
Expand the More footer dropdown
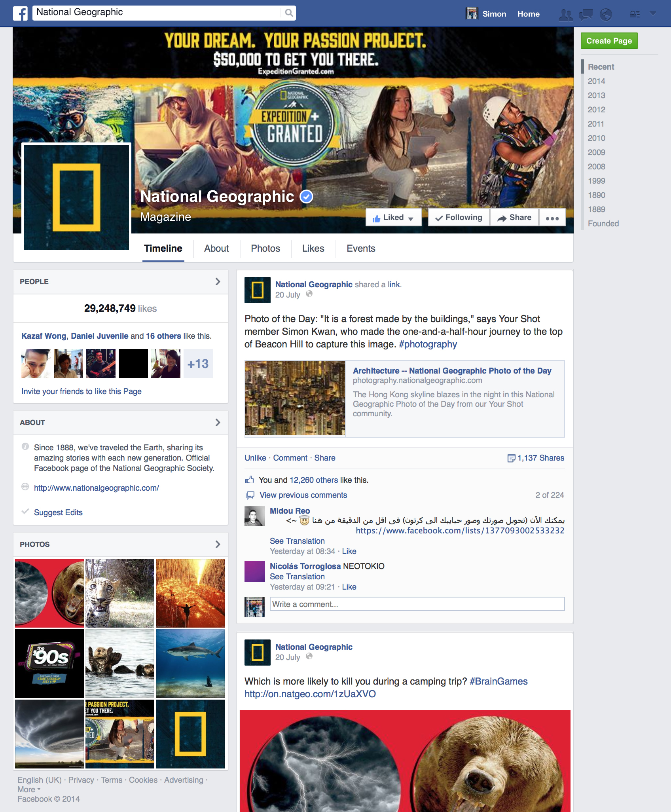[x=29, y=789]
